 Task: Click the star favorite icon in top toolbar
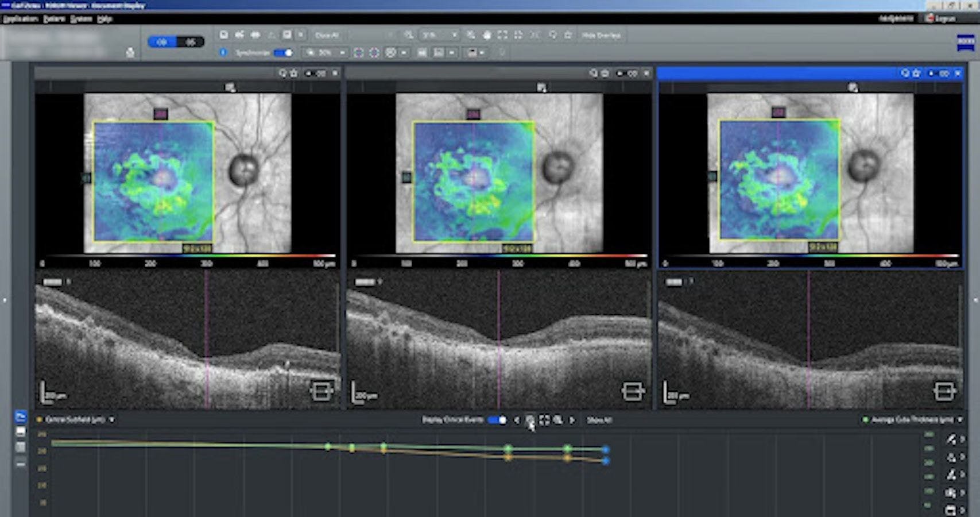click(x=567, y=35)
